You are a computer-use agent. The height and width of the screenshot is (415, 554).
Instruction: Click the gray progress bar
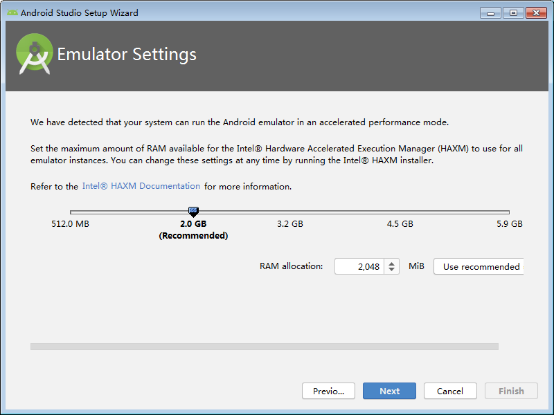(x=264, y=346)
